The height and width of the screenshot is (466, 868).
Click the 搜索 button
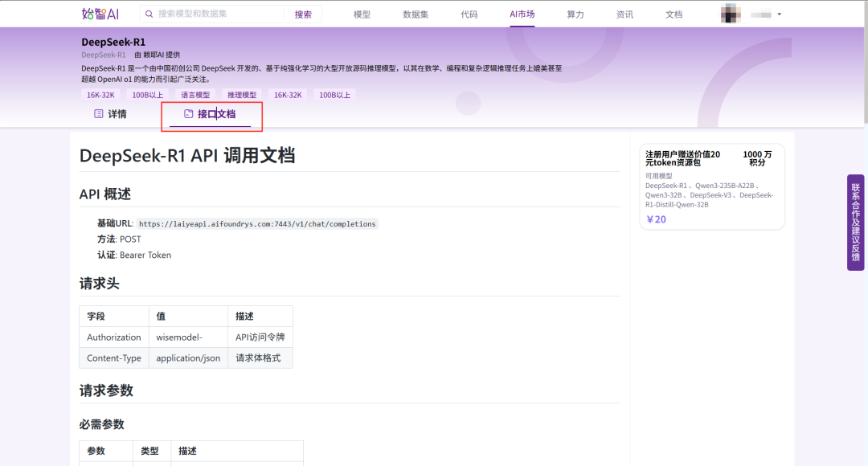[x=303, y=14]
